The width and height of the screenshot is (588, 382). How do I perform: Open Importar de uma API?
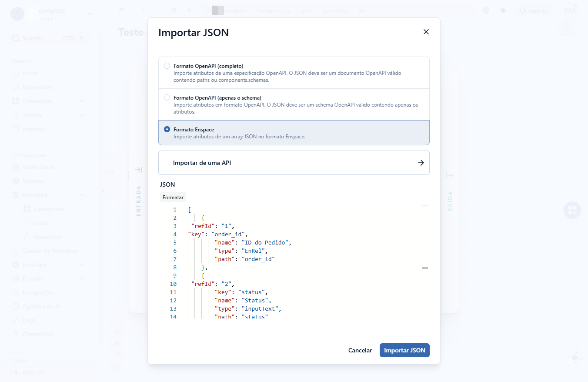tap(294, 163)
